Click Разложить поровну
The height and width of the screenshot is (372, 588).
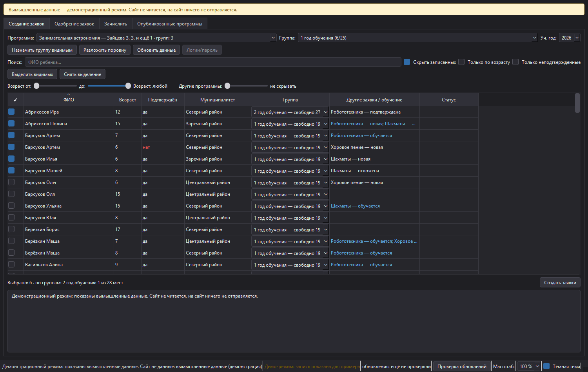pyautogui.click(x=105, y=50)
